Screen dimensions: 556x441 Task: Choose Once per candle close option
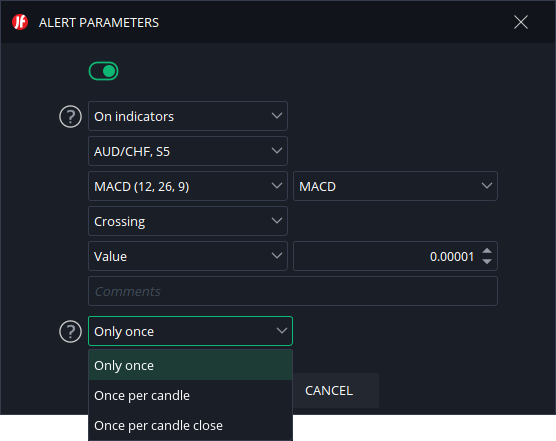pyautogui.click(x=190, y=425)
